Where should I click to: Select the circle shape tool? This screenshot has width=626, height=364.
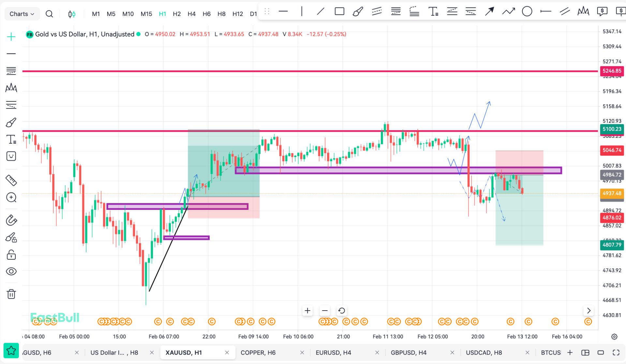coord(527,12)
